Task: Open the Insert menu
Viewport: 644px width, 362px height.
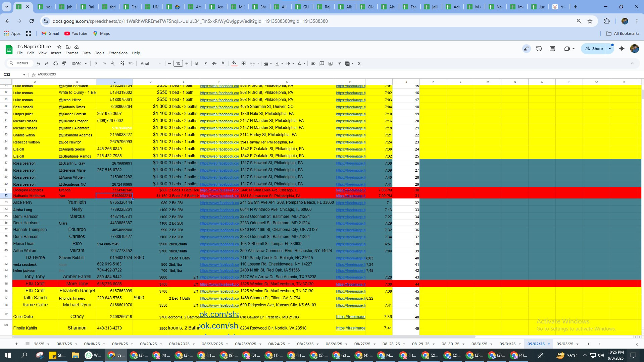Action: pos(56,53)
